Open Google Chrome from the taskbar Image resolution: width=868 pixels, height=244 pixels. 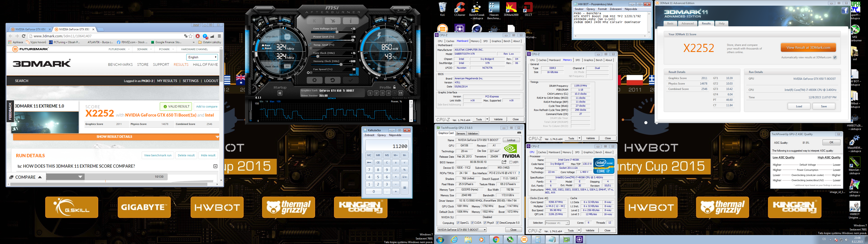pyautogui.click(x=496, y=240)
